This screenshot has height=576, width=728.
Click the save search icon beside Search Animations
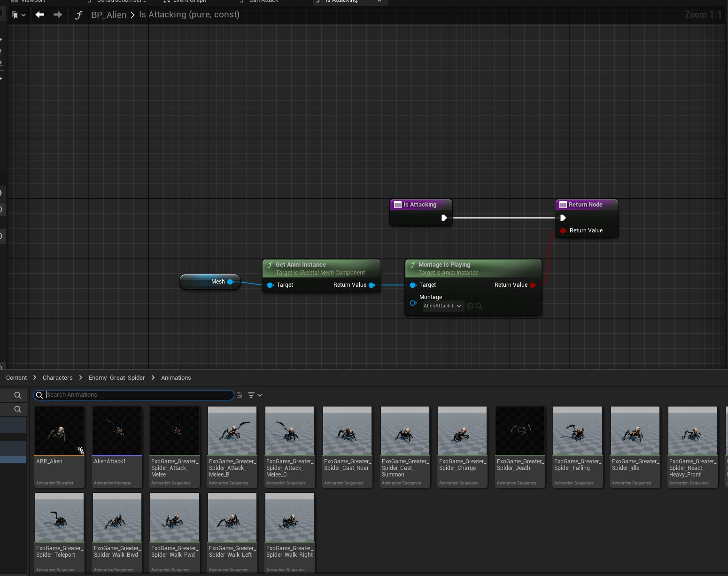coord(240,395)
